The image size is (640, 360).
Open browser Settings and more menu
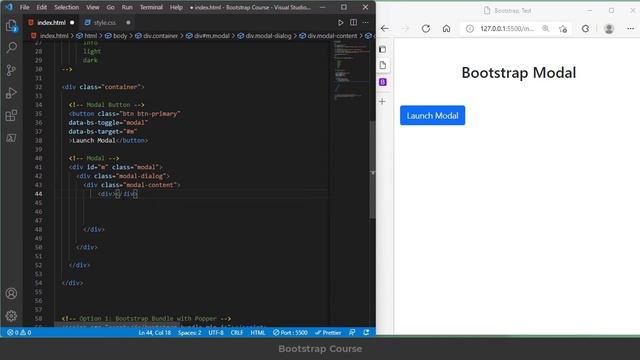coord(630,28)
